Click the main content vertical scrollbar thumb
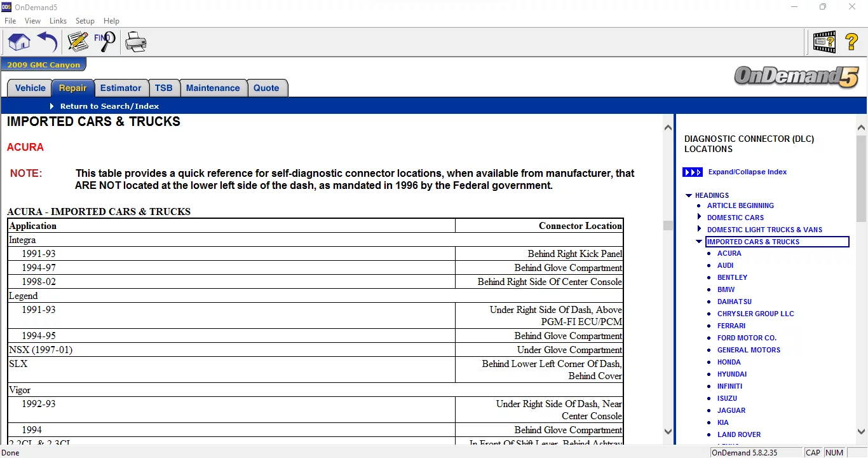Screen dimensions: 868x458 tap(667, 225)
